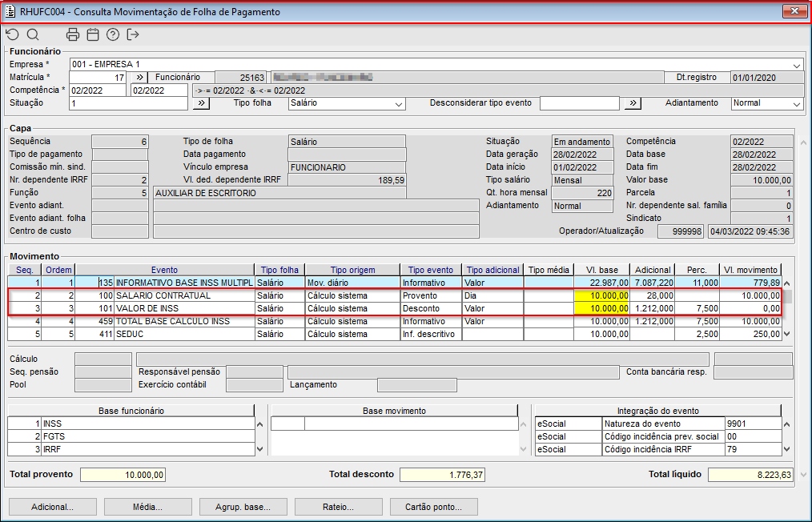Click the exit arrow toolbar icon

pos(133,34)
